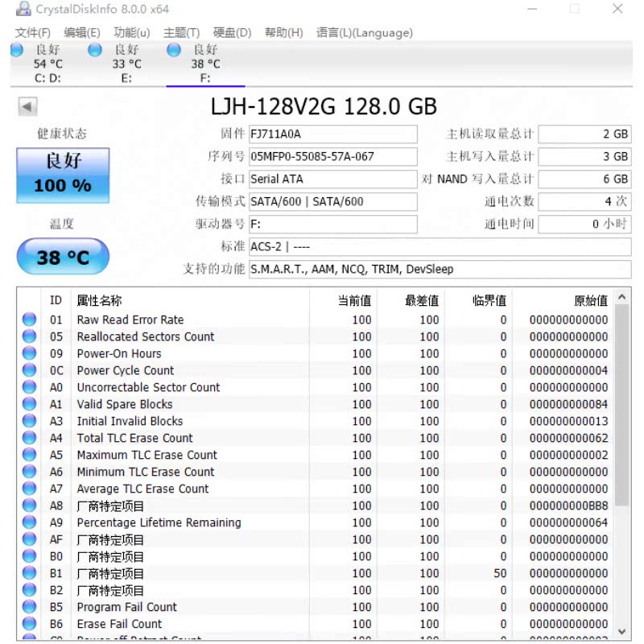This screenshot has height=644, width=644.
Task: Go to previous disk with left arrow button
Action: coord(27,107)
